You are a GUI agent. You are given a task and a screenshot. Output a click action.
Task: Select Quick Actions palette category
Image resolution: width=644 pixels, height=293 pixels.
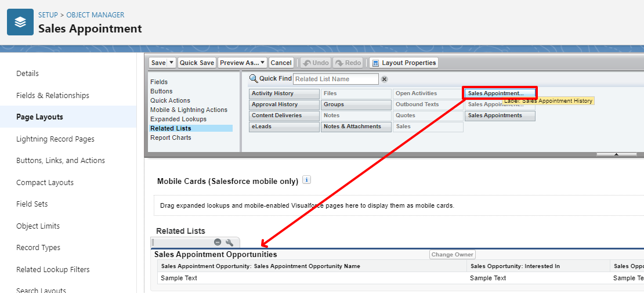click(170, 100)
